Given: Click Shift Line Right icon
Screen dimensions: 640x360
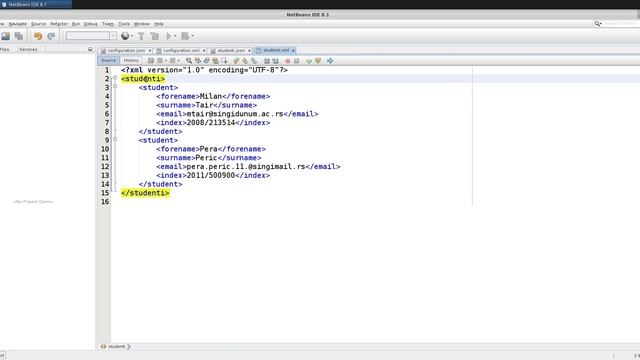Looking at the screenshot, I should point(276,61).
